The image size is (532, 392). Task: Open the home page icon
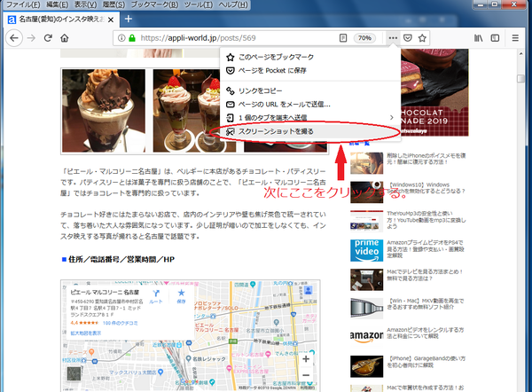tap(65, 38)
